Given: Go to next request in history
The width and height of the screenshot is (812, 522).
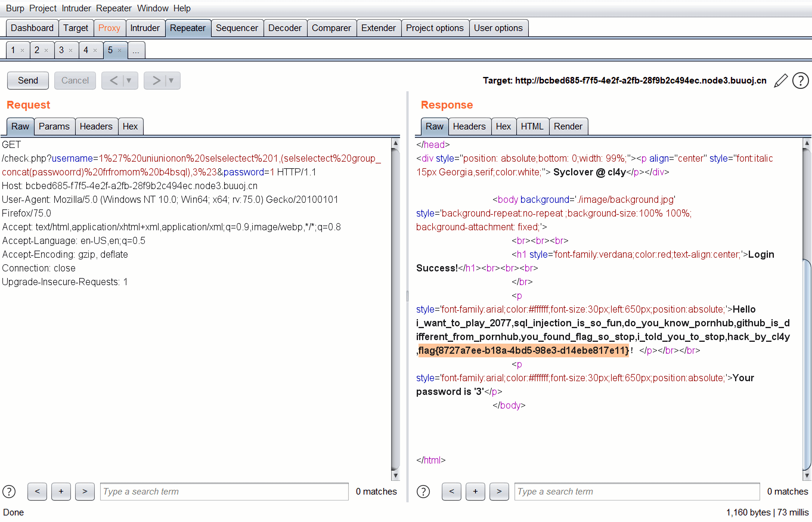Looking at the screenshot, I should tap(156, 81).
